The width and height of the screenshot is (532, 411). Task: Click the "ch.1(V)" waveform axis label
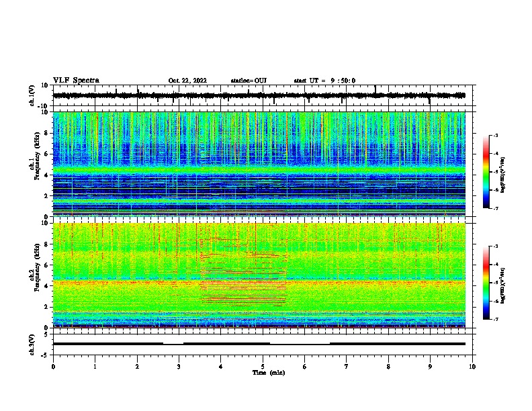click(x=32, y=95)
